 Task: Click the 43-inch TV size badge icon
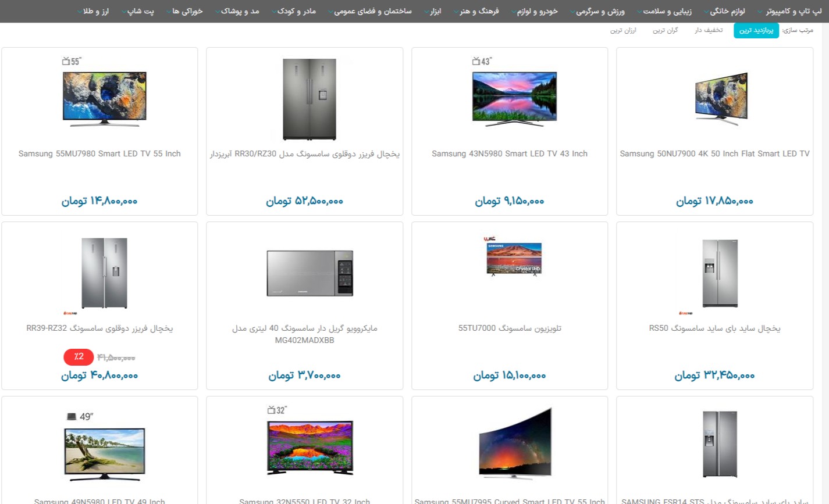point(482,61)
